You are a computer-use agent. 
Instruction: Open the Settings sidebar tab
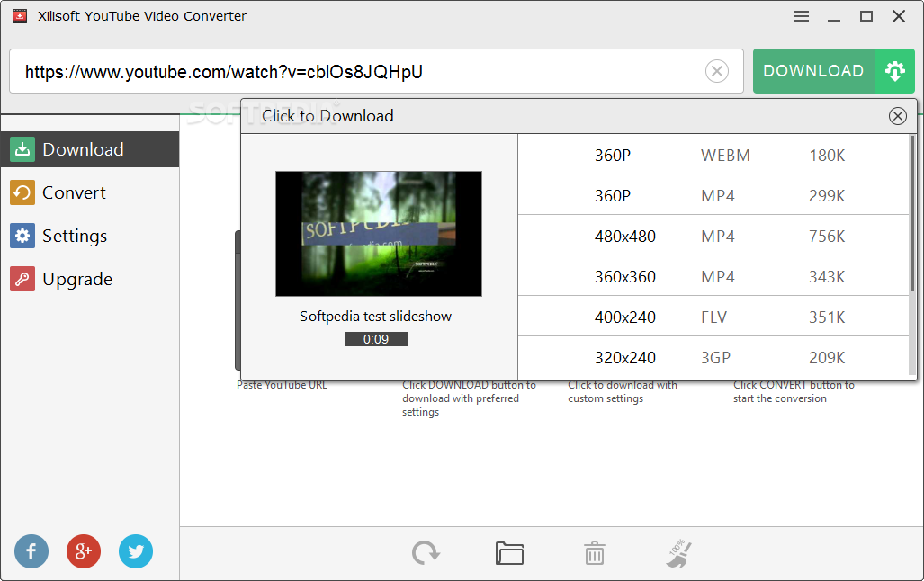point(90,236)
